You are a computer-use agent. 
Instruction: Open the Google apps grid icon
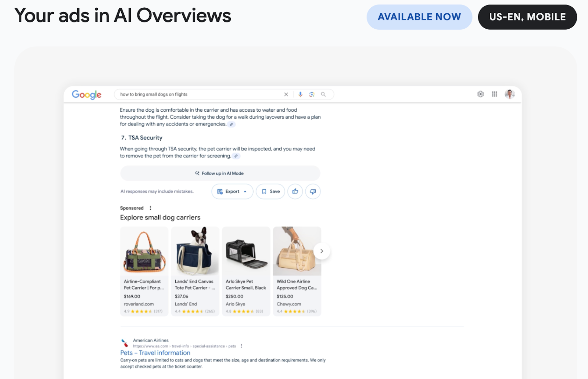pyautogui.click(x=495, y=94)
